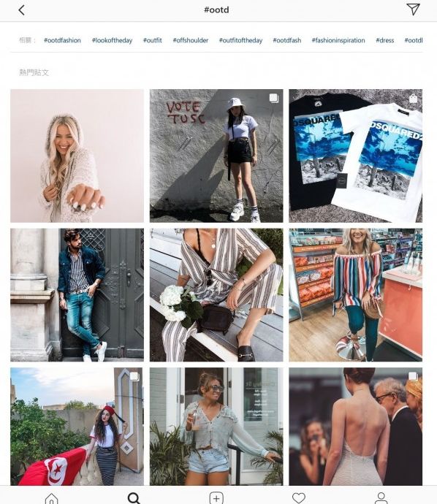Open the Home feed icon

coord(51,499)
